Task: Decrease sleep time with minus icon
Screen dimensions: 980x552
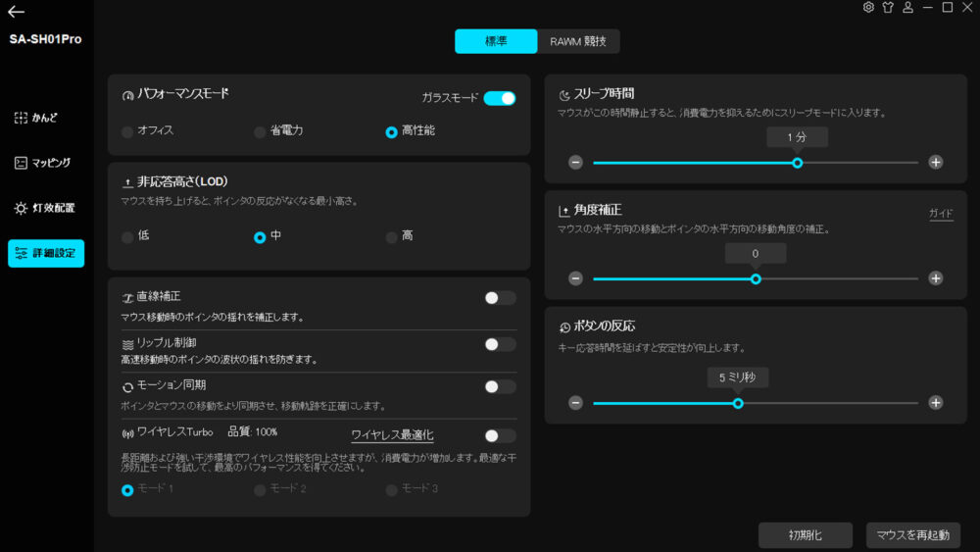Action: click(575, 163)
